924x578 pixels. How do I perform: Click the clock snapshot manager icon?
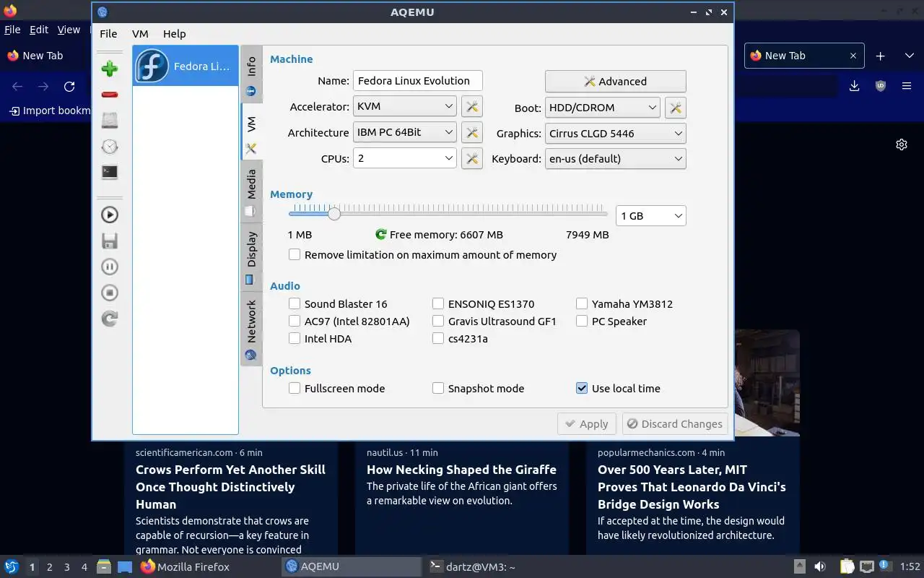(110, 146)
